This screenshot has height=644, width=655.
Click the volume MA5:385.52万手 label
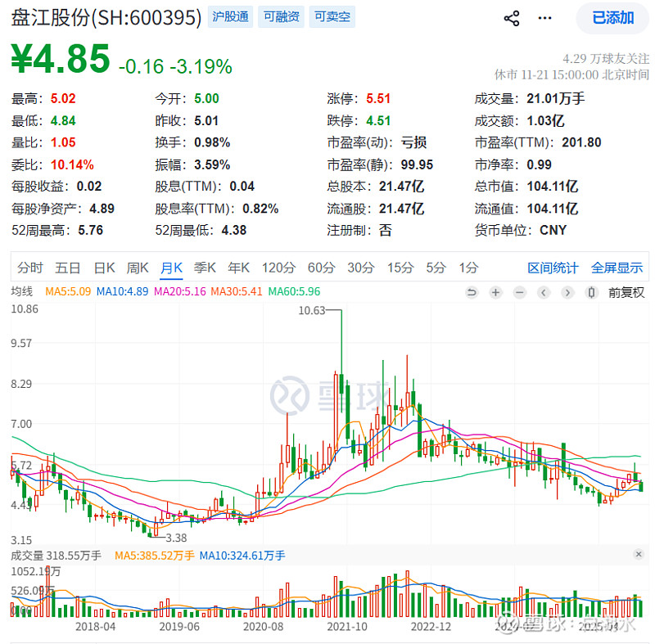(155, 556)
